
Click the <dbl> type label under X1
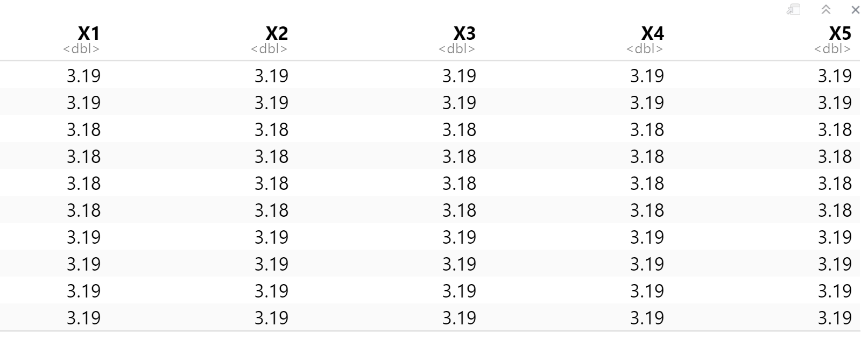(81, 49)
